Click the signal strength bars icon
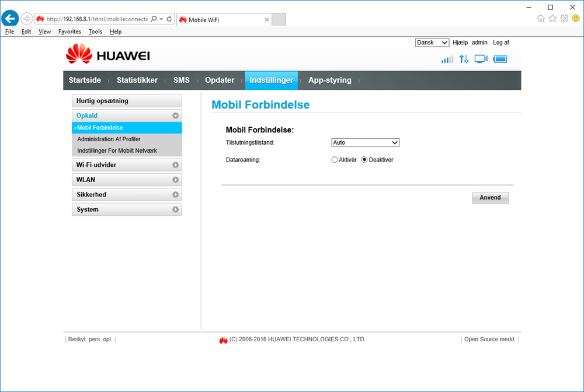This screenshot has width=584, height=392. point(447,59)
